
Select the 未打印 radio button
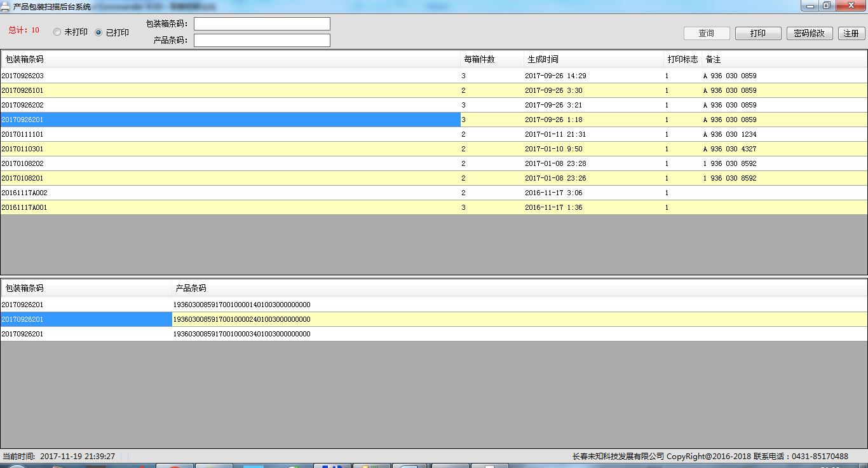57,32
